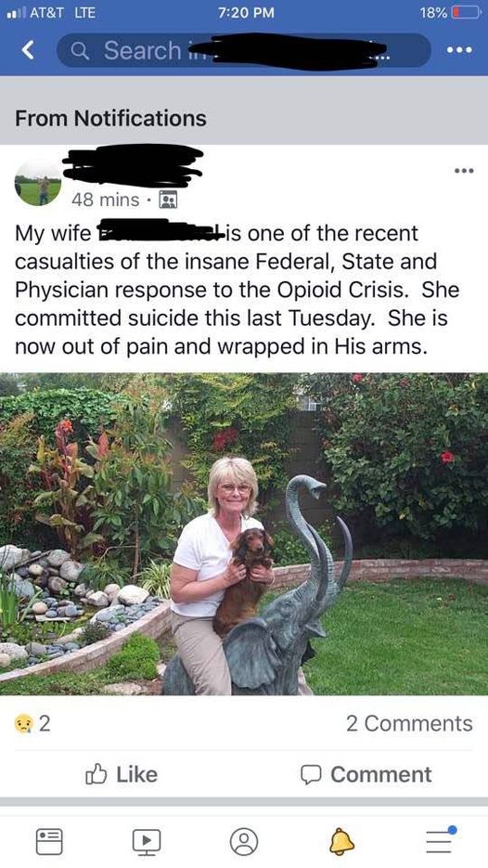Tap magnifying glass search icon
The width and height of the screenshot is (488, 868).
pyautogui.click(x=81, y=51)
